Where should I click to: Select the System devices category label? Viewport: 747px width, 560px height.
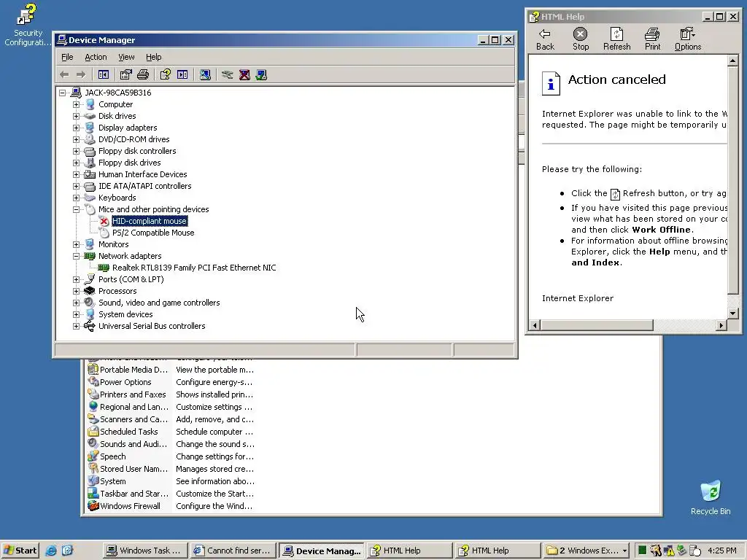point(125,314)
